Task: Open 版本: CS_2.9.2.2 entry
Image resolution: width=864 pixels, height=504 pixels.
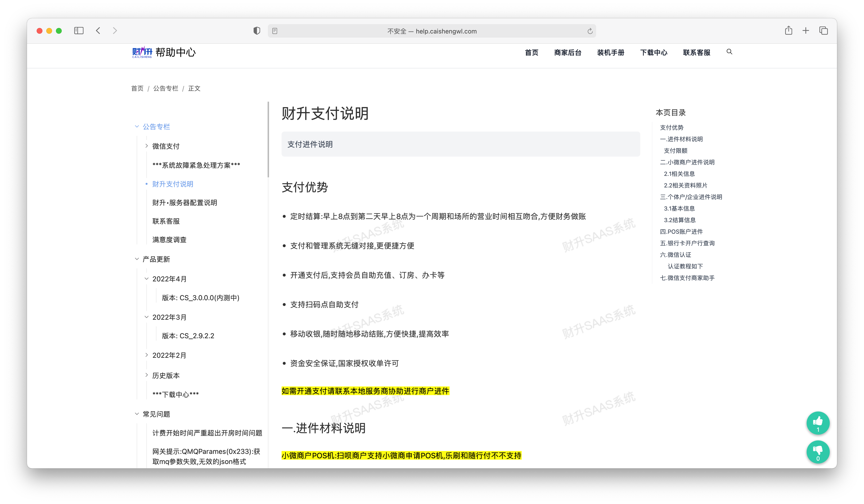Action: [188, 336]
